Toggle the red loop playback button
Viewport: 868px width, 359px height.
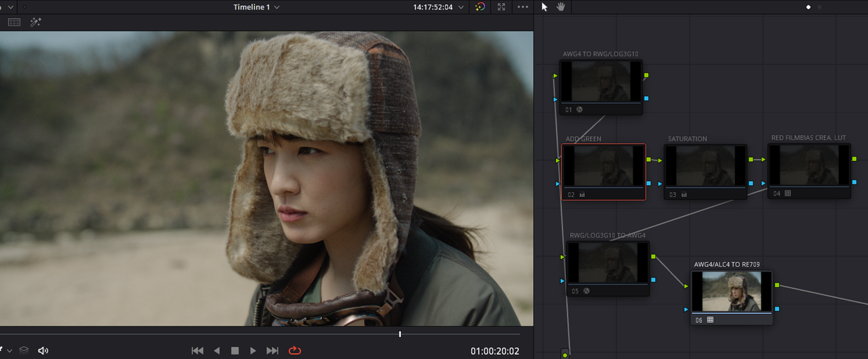(x=294, y=351)
